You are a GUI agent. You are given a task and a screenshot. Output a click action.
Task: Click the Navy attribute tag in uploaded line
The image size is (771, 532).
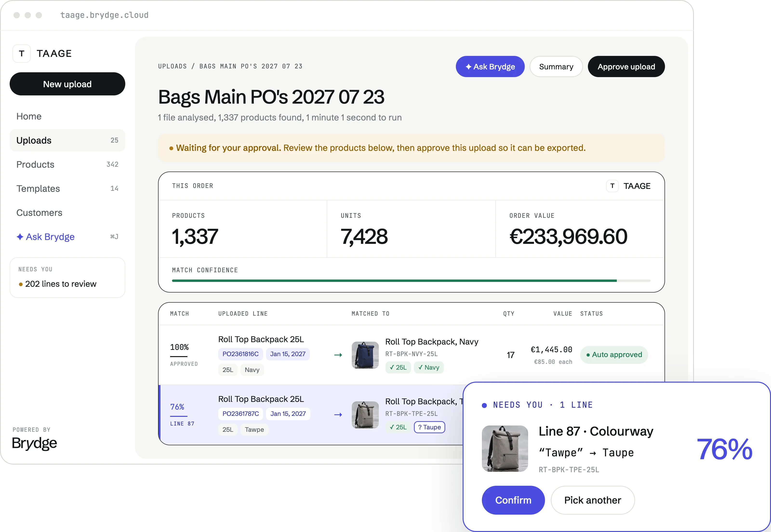click(x=252, y=370)
